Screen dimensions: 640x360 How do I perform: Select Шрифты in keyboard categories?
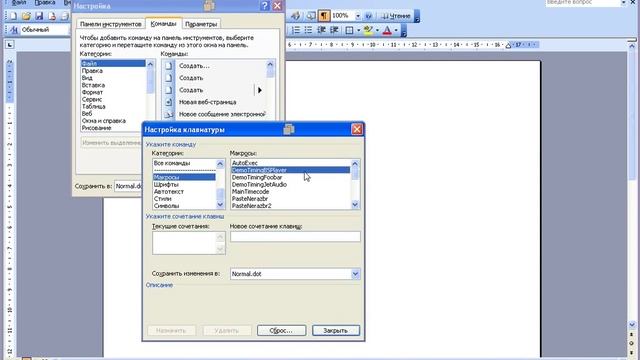point(184,184)
